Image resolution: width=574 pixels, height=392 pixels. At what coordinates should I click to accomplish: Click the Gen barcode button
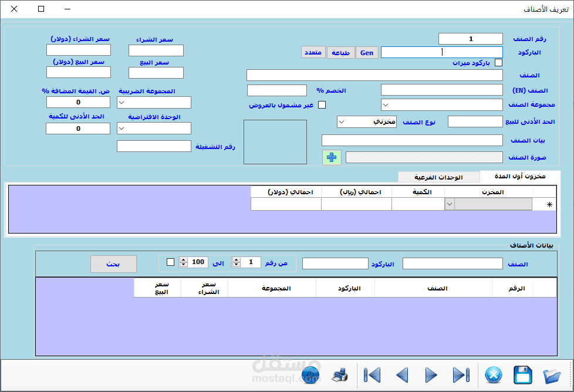click(367, 53)
